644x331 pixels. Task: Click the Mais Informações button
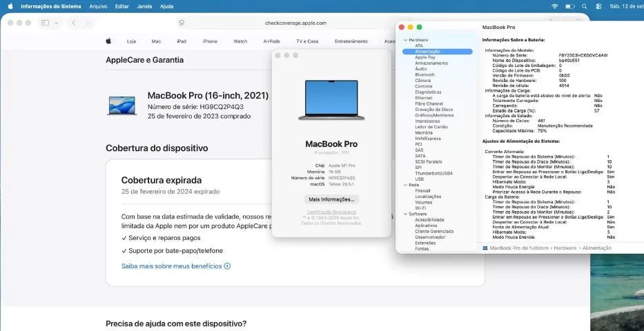pos(331,199)
